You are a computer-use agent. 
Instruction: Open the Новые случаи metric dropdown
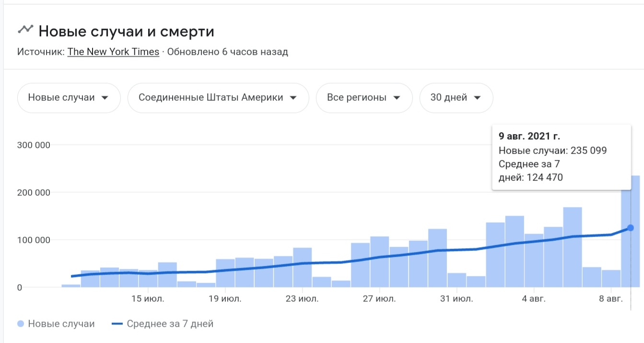click(68, 98)
